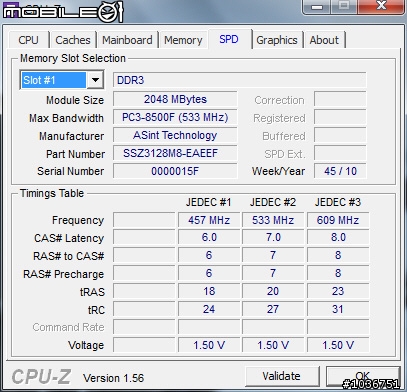407x392 pixels.
Task: Select the SPD tab
Action: pos(229,39)
